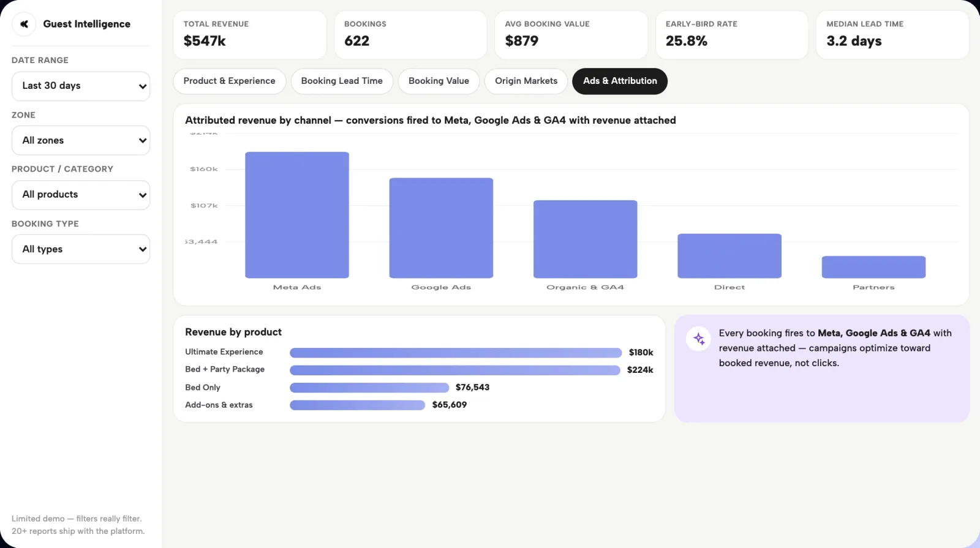Click the Direct axis label

729,287
